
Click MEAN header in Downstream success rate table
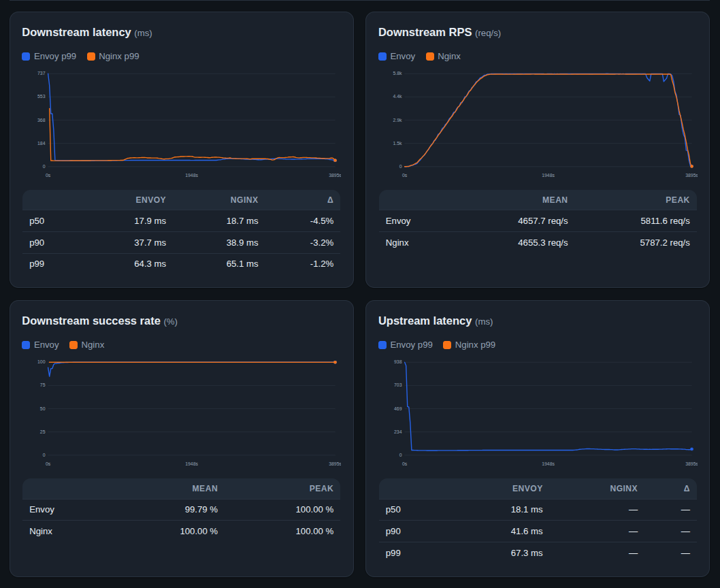pos(205,489)
